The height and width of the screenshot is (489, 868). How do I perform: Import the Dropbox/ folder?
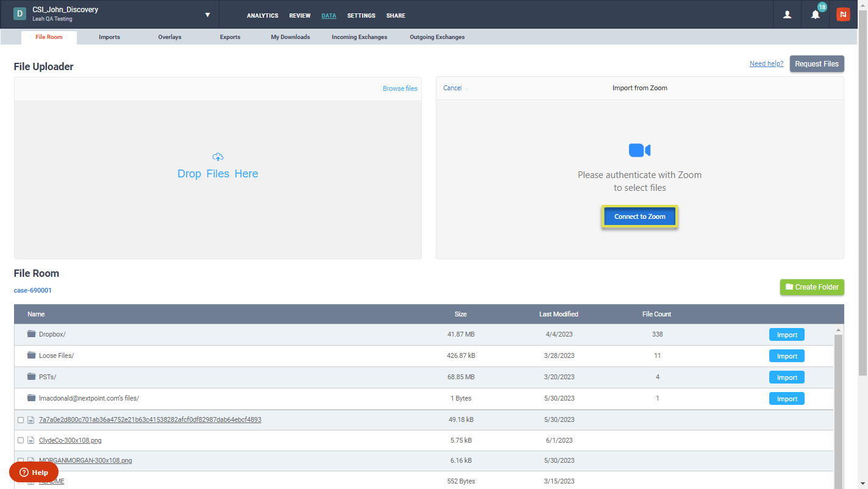[787, 335]
